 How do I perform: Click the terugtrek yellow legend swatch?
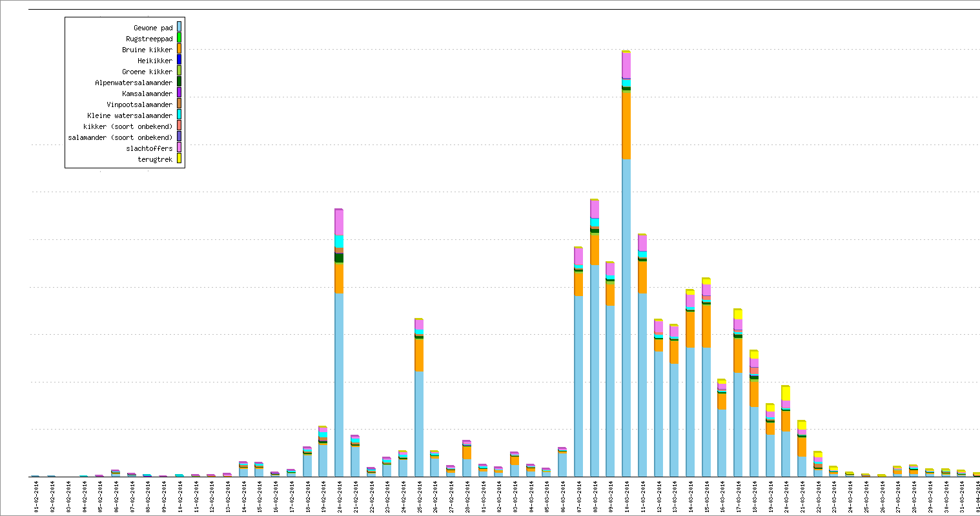coord(179,159)
